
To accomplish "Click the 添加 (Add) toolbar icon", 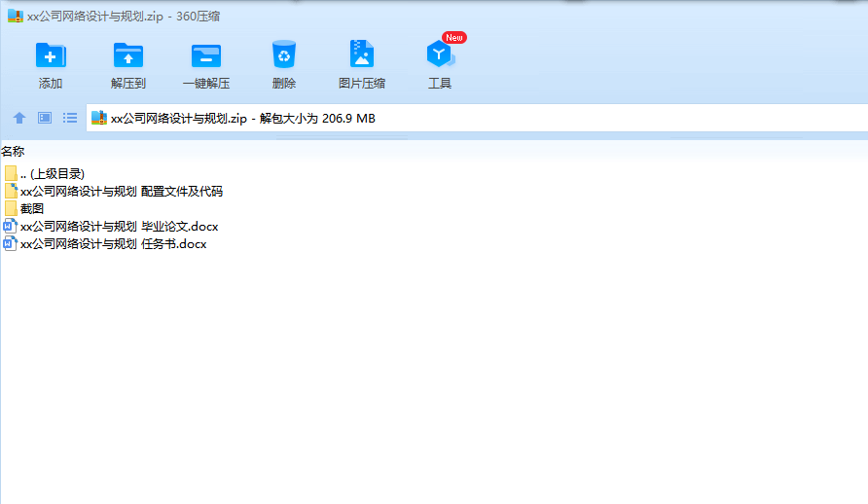I will [51, 55].
